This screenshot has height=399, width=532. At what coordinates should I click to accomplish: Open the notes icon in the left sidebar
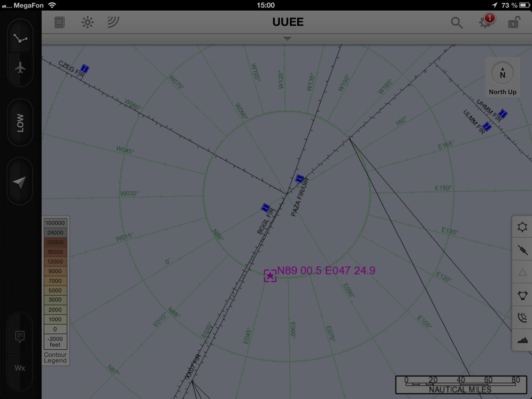click(20, 336)
